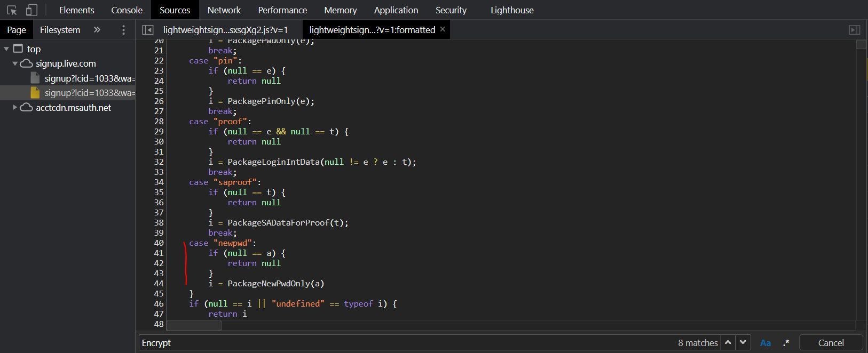Open the Filesystem navigator tab

[x=60, y=30]
